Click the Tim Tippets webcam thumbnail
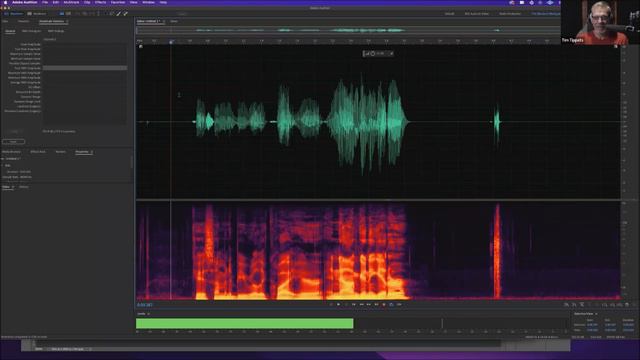The width and height of the screenshot is (640, 360). pos(600,22)
